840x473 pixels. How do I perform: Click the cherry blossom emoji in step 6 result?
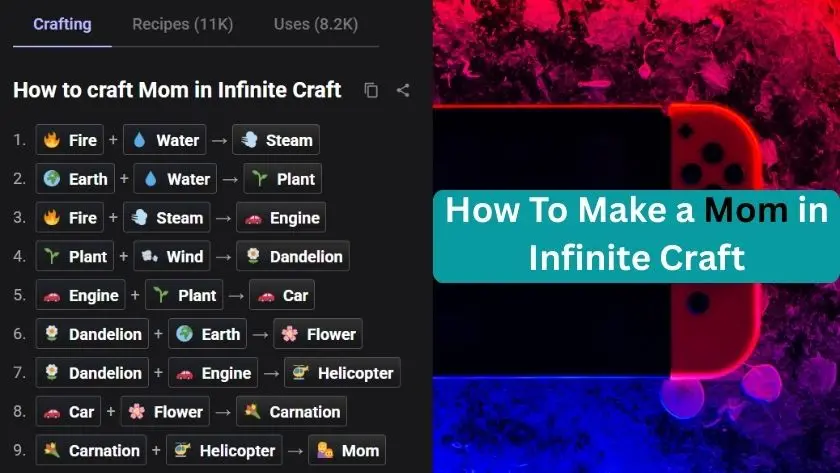point(290,334)
